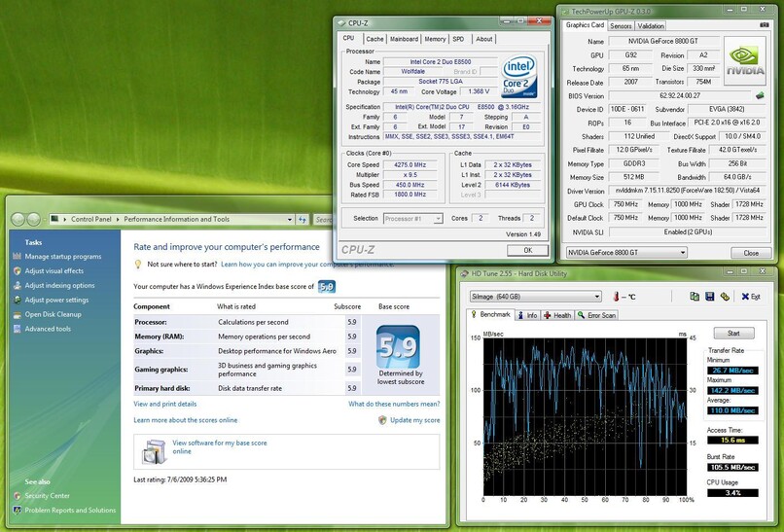This screenshot has height=532, width=784.
Task: Click OK button in CPU-Z
Action: (x=527, y=250)
